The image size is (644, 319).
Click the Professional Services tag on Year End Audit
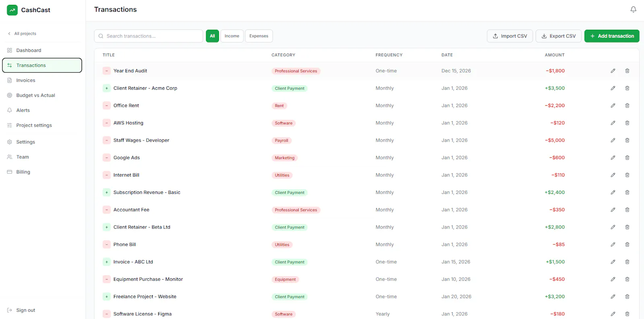(296, 71)
